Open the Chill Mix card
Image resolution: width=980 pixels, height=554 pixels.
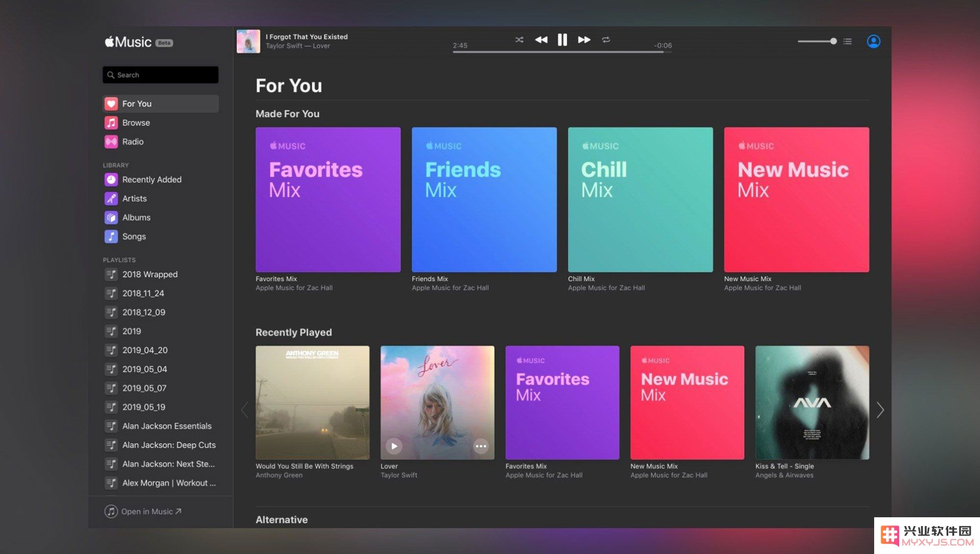[640, 199]
